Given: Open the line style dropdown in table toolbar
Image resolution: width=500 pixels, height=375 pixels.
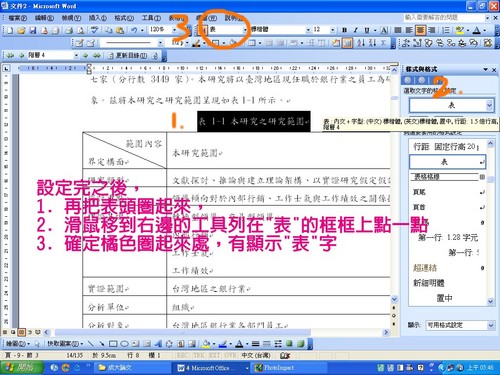Looking at the screenshot, I should pyautogui.click(x=160, y=43).
